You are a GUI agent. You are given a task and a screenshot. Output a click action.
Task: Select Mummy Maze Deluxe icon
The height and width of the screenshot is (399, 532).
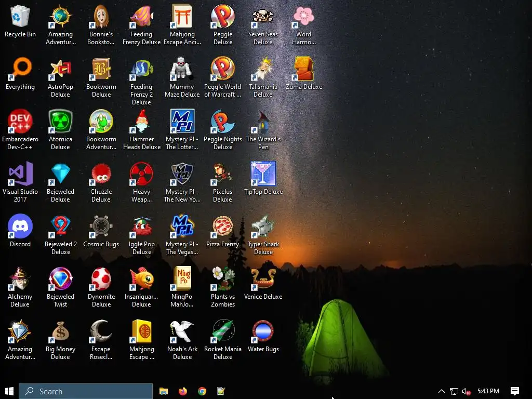182,69
